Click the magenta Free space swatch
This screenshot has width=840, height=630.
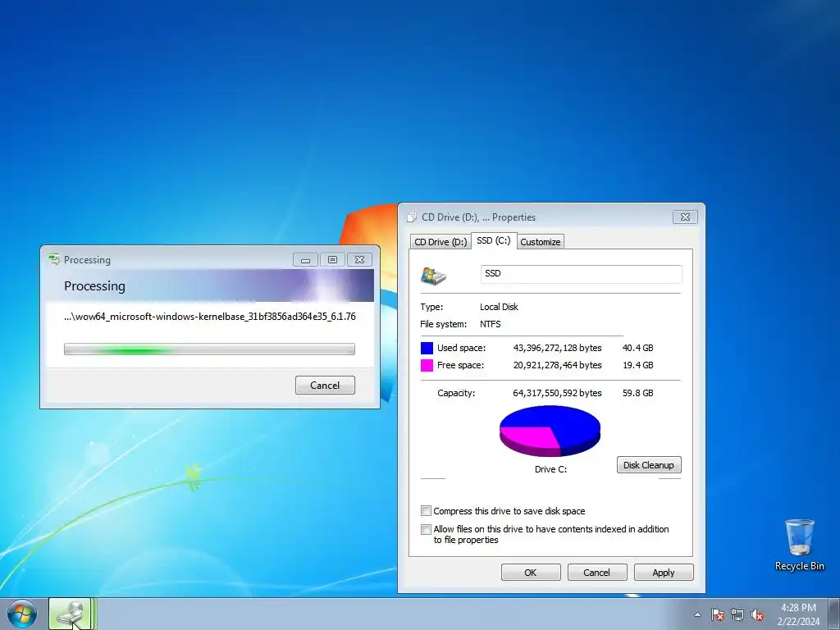pos(427,365)
